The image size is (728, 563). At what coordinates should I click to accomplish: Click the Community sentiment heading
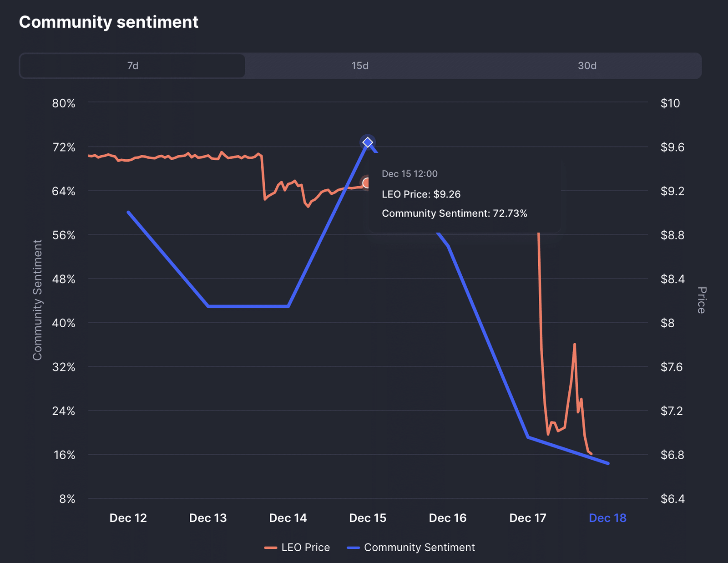[109, 22]
